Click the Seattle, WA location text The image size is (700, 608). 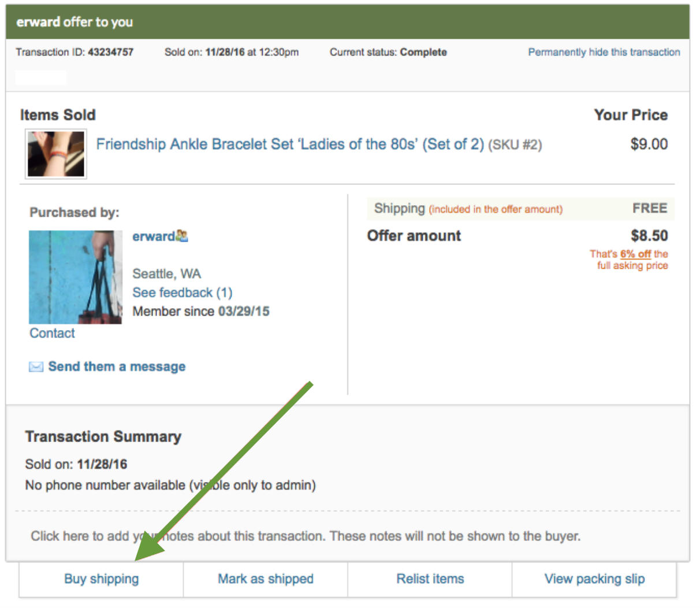(x=167, y=273)
